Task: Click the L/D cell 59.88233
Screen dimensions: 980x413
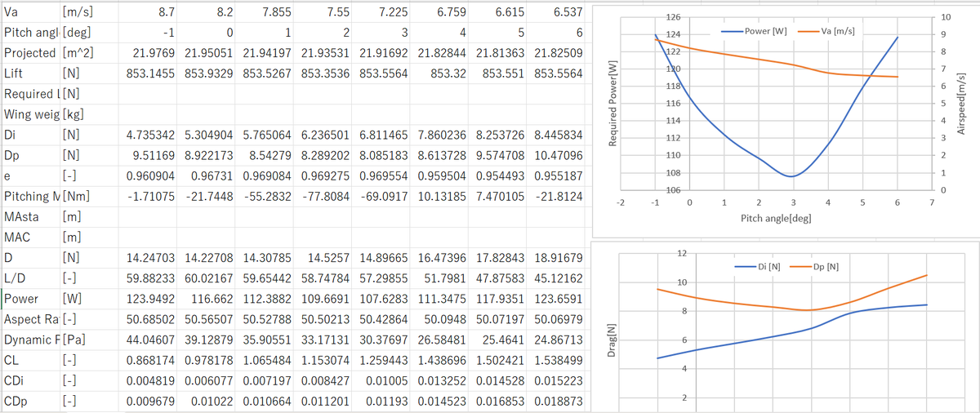Action: [x=149, y=278]
